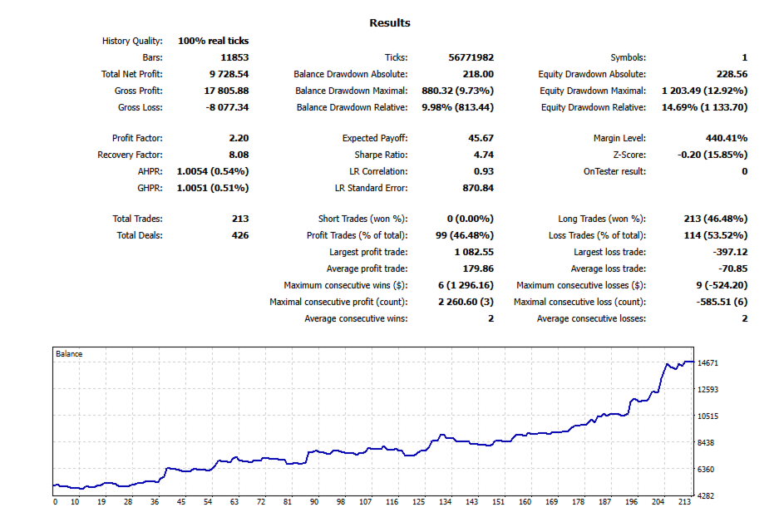Viewport: 784px width, 532px height.
Task: Click the Average consecutive wins label
Action: coord(356,318)
